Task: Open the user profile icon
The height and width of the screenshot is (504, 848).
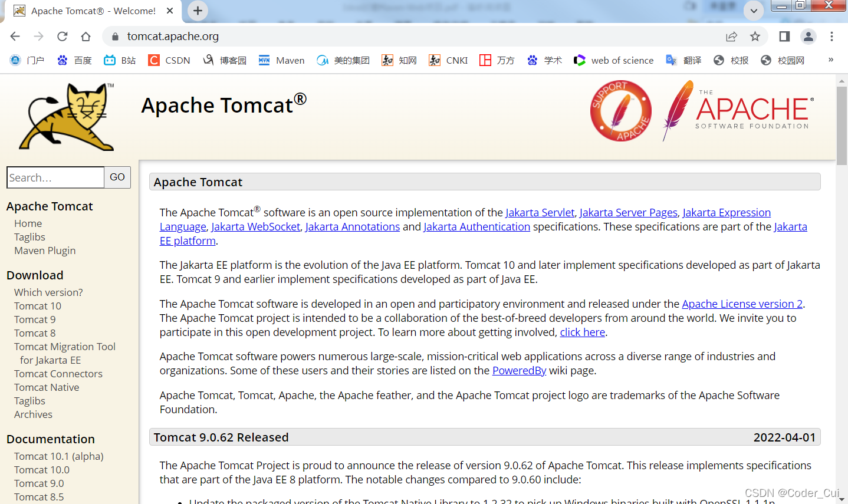Action: tap(808, 37)
